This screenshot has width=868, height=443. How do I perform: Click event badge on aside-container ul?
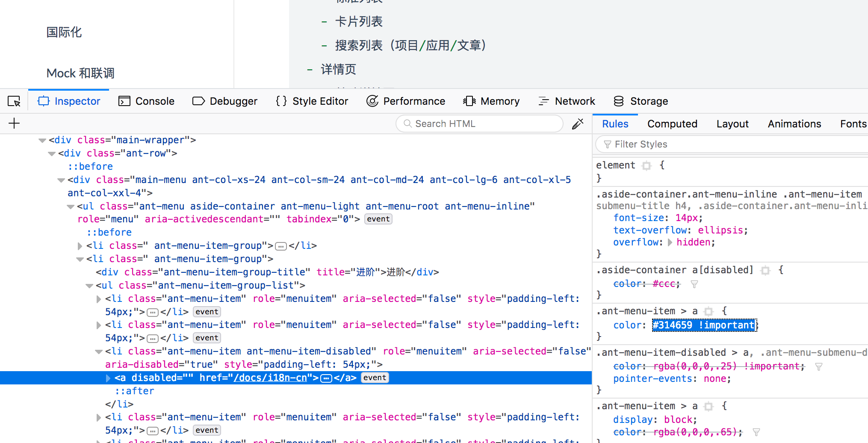coord(378,219)
